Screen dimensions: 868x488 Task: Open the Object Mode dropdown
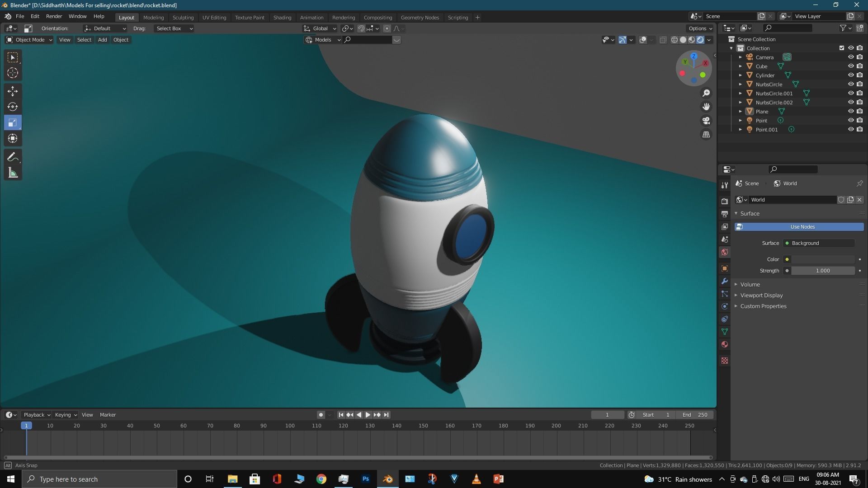pyautogui.click(x=29, y=40)
